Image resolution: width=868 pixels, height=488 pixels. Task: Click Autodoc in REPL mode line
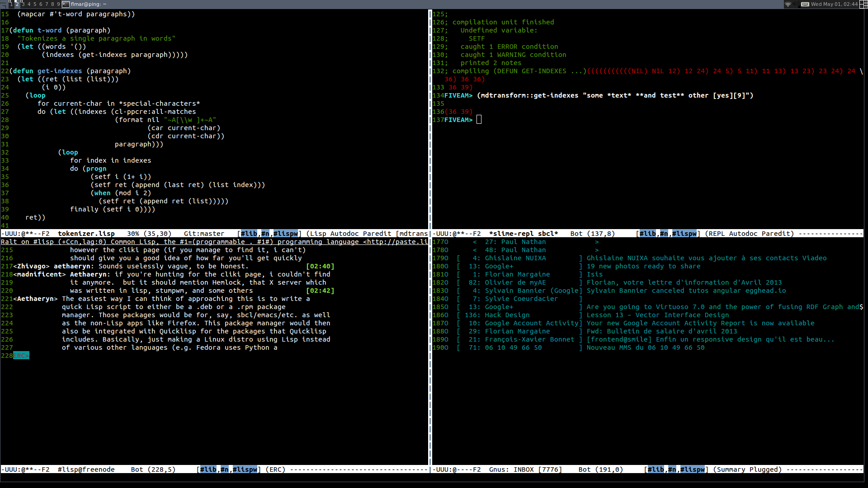tap(741, 234)
